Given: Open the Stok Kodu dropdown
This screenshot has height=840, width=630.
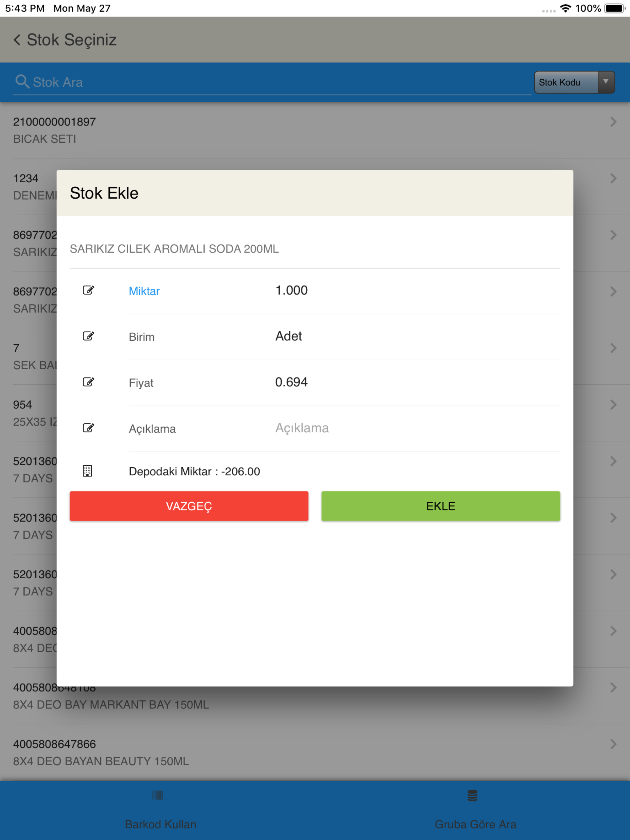Looking at the screenshot, I should (x=574, y=82).
